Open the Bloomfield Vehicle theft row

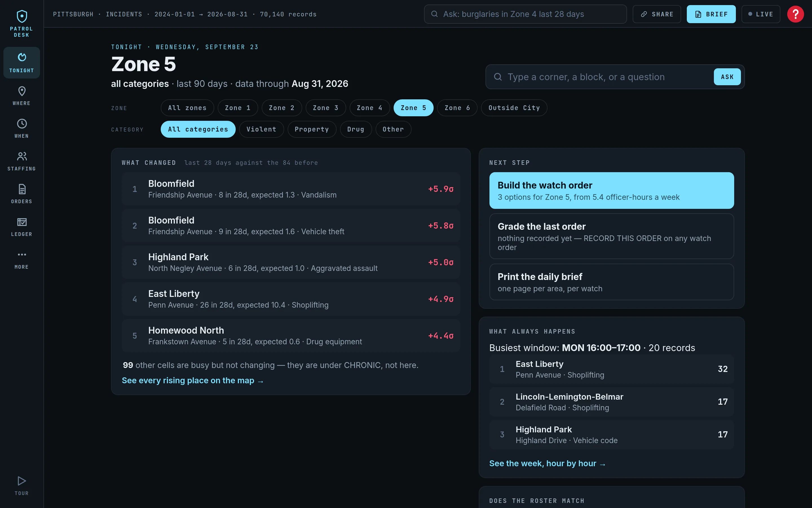click(291, 225)
